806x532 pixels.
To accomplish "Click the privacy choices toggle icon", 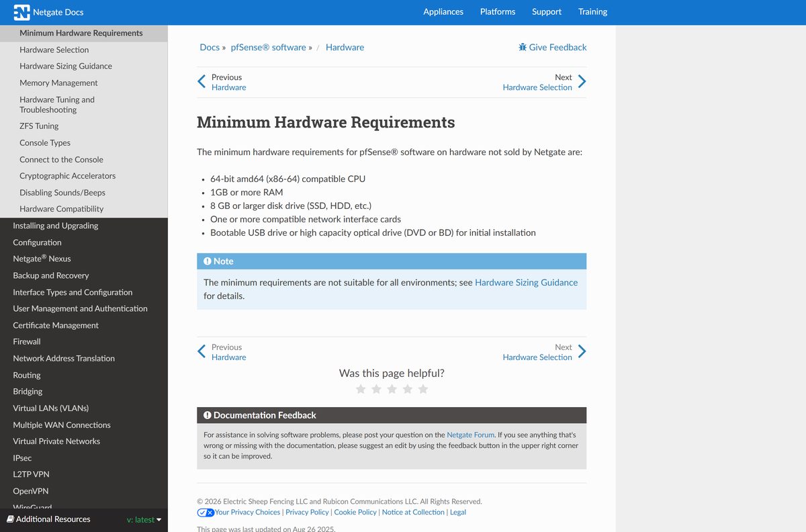I will tap(206, 513).
